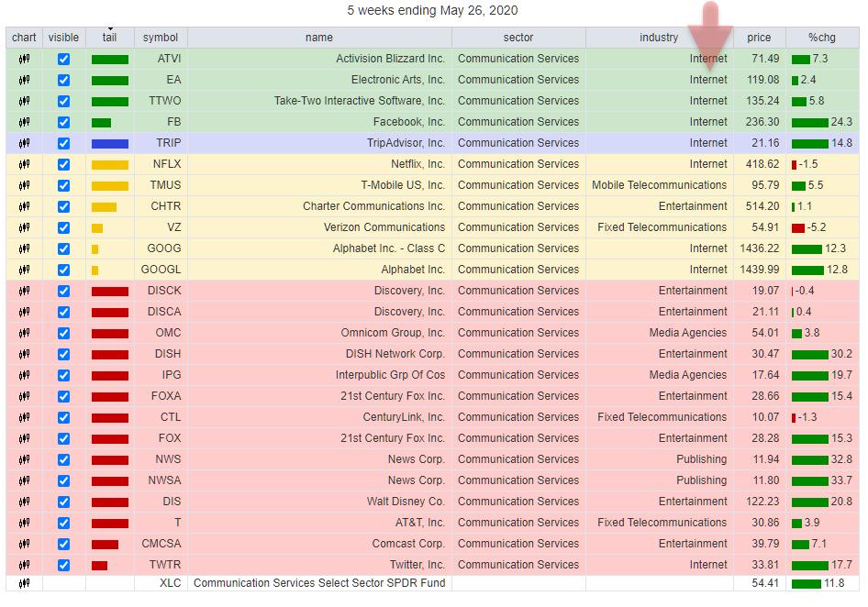Open chart icon for ATVI row
This screenshot has width=868, height=607.
pyautogui.click(x=24, y=59)
